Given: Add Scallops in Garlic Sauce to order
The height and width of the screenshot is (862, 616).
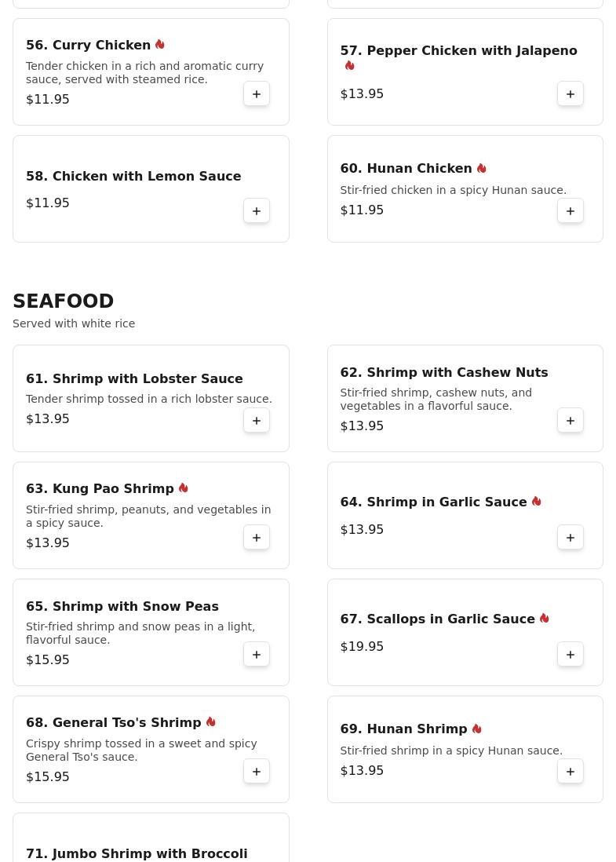Looking at the screenshot, I should point(570,655).
